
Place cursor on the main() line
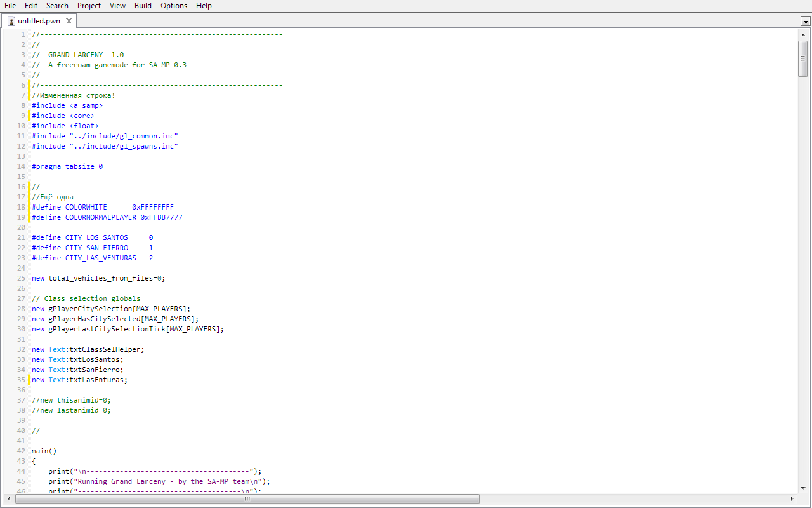[x=44, y=450]
